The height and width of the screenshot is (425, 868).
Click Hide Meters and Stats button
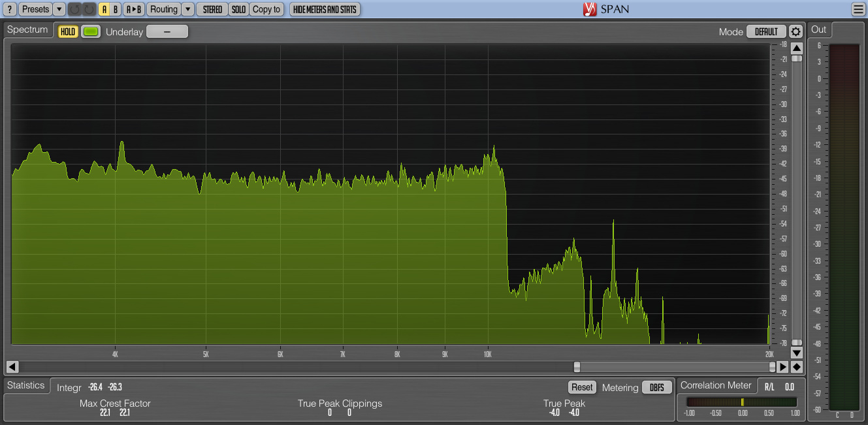click(325, 9)
